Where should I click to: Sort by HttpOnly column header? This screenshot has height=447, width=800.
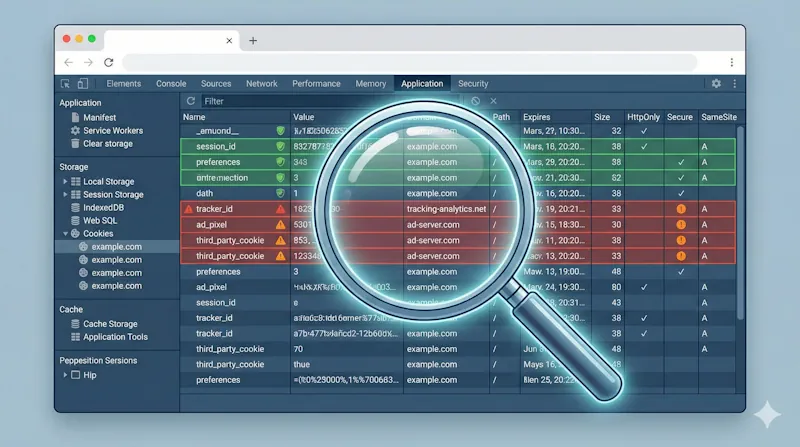click(643, 117)
